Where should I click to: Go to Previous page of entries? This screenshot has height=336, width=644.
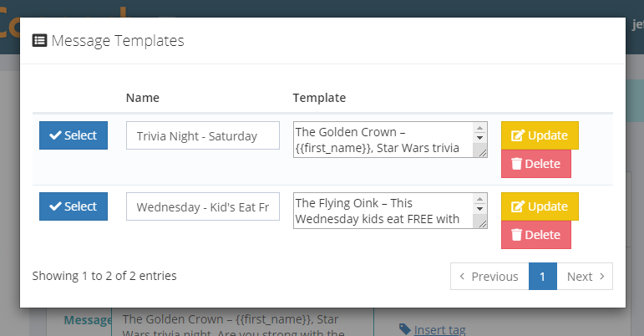coord(489,277)
